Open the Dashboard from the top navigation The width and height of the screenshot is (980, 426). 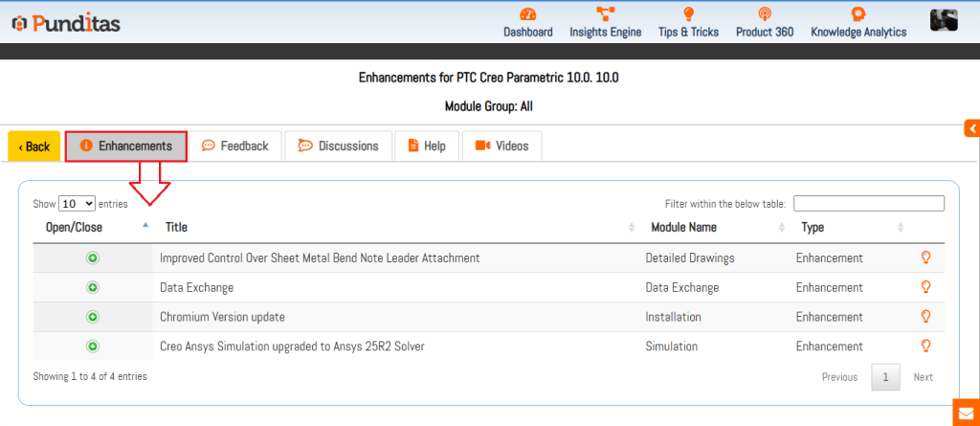[527, 22]
